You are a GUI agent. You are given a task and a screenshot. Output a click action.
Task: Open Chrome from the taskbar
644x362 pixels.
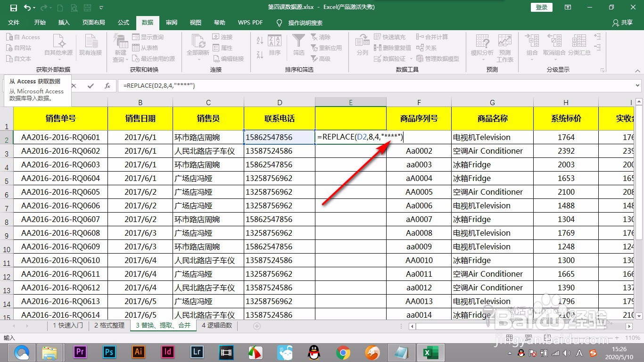click(343, 352)
